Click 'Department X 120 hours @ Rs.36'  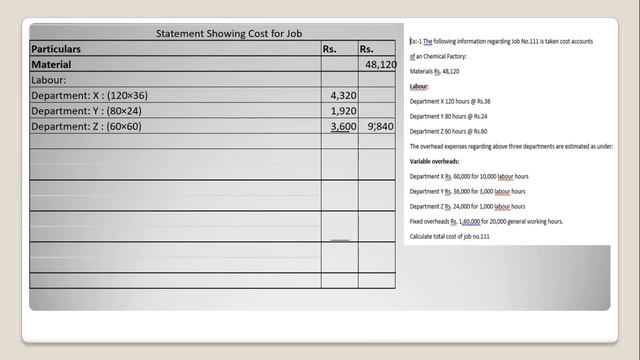(x=450, y=101)
